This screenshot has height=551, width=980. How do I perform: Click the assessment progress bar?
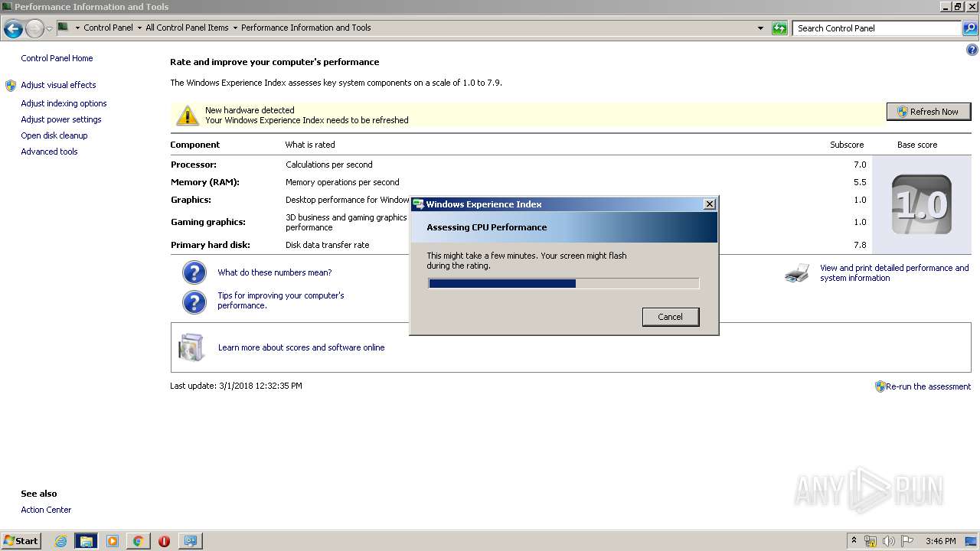pyautogui.click(x=563, y=283)
